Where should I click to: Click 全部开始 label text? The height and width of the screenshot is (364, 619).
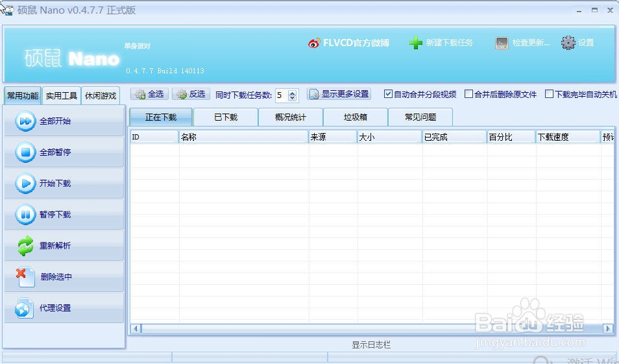[55, 121]
